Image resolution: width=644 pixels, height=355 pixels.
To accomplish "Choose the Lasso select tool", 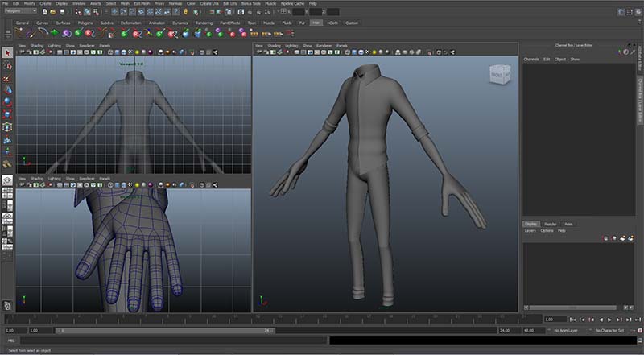I will coord(7,66).
